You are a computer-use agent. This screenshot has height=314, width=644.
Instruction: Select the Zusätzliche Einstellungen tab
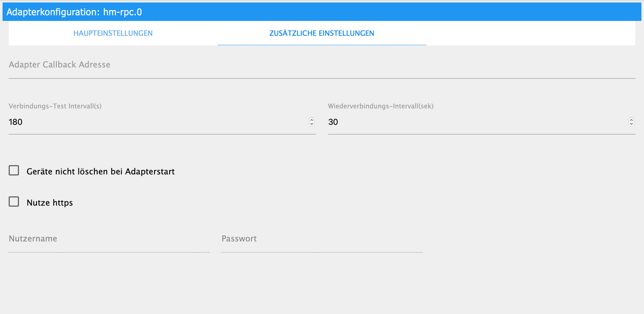pyautogui.click(x=322, y=33)
